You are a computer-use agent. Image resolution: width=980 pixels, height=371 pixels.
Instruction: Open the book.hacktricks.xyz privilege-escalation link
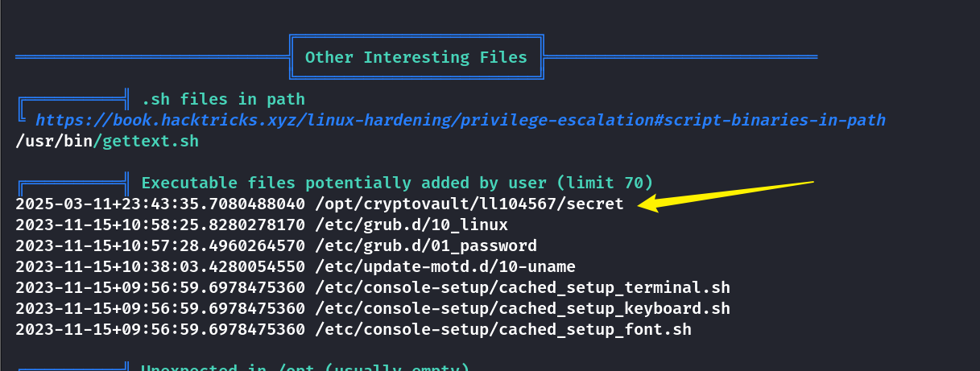pos(461,120)
